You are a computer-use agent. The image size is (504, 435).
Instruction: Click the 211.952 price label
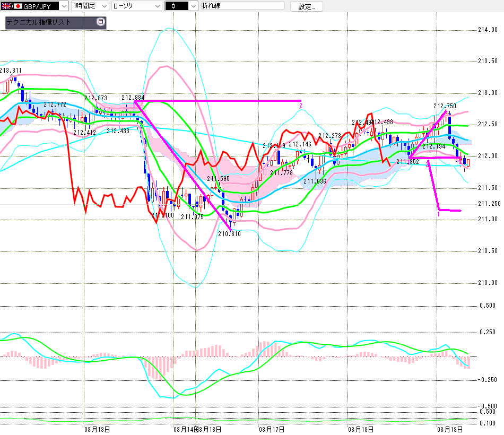[407, 162]
